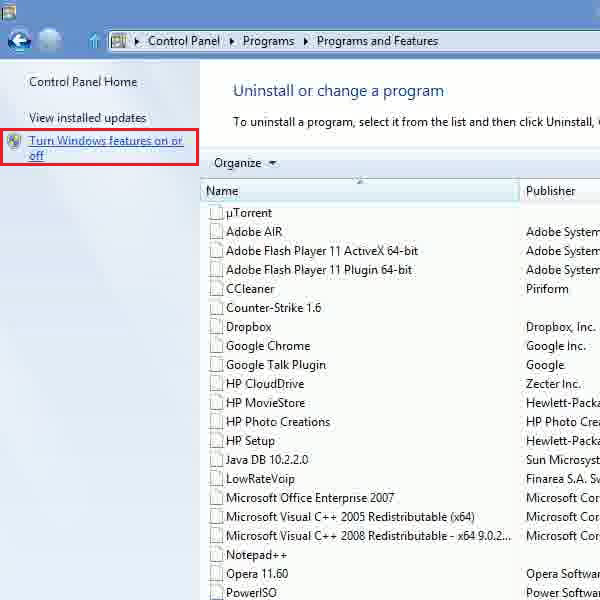Sort the list by the Publisher column
600x600 pixels.
click(x=560, y=191)
